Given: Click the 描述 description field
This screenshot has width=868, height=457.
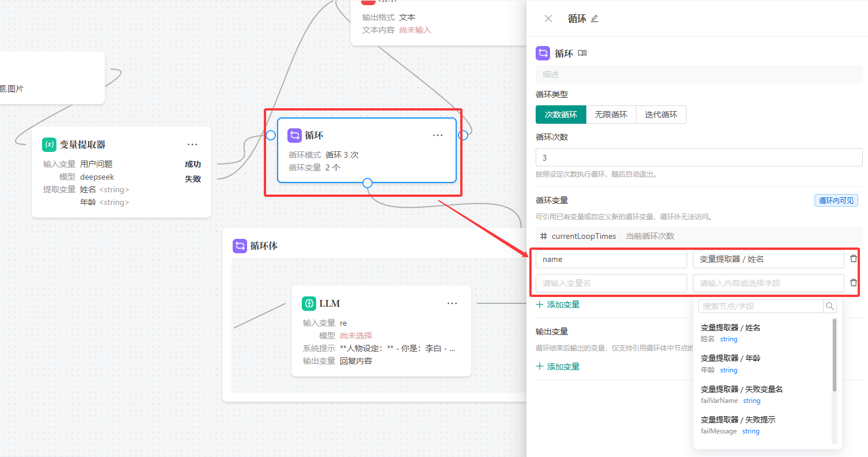Looking at the screenshot, I should [x=699, y=74].
